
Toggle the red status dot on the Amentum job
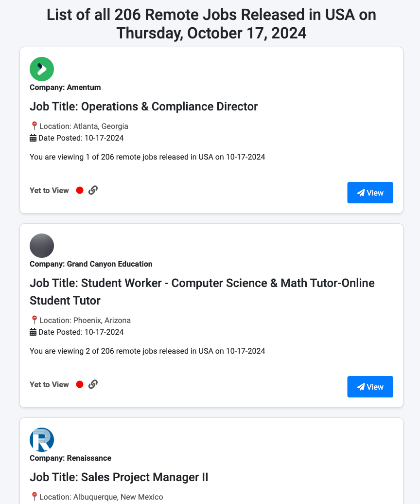click(80, 190)
